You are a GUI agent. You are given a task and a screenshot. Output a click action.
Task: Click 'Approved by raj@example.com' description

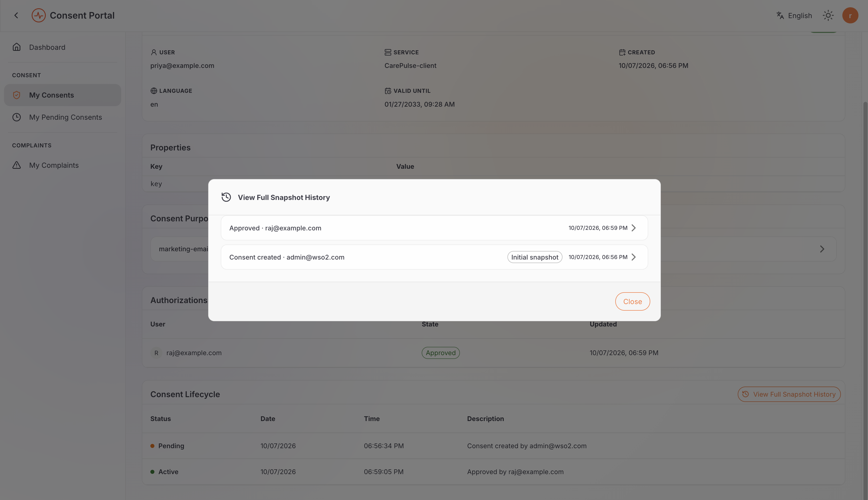click(515, 472)
